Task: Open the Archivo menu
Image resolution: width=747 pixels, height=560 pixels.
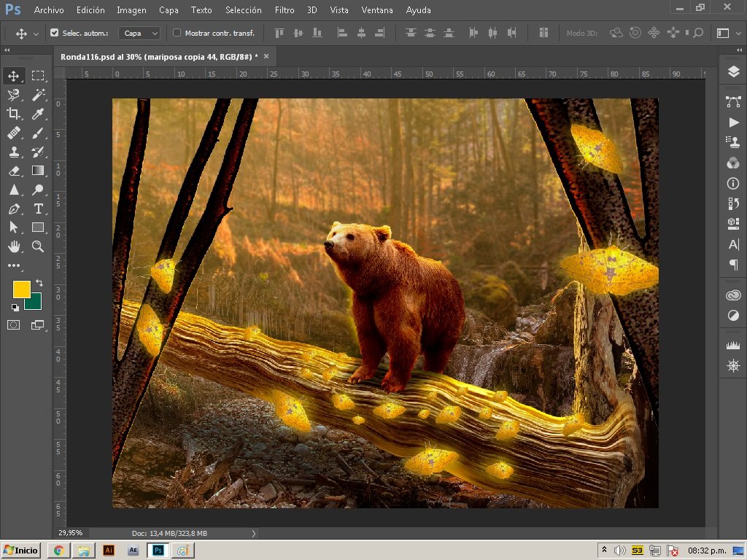Action: tap(49, 10)
